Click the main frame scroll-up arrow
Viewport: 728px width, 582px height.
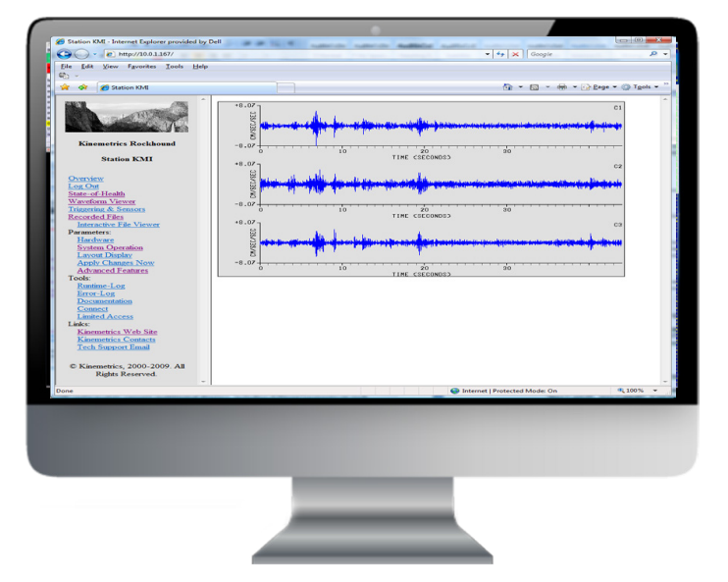[x=665, y=99]
